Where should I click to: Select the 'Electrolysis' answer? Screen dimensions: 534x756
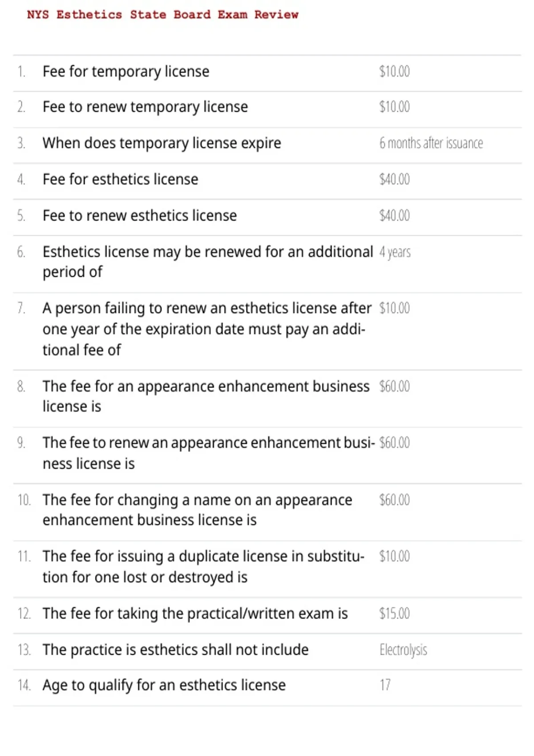point(403,650)
